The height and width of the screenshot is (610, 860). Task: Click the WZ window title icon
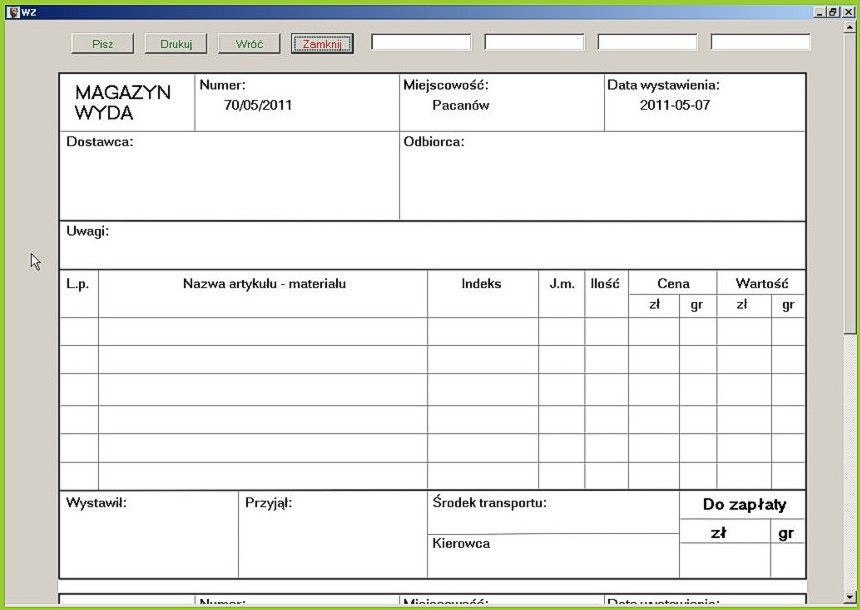click(x=14, y=12)
